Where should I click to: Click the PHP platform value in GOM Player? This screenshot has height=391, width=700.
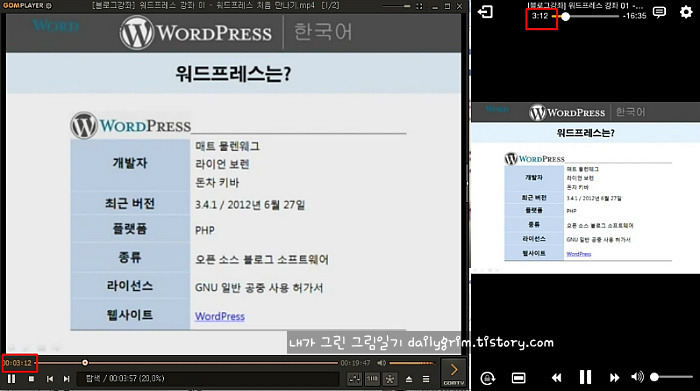(205, 230)
